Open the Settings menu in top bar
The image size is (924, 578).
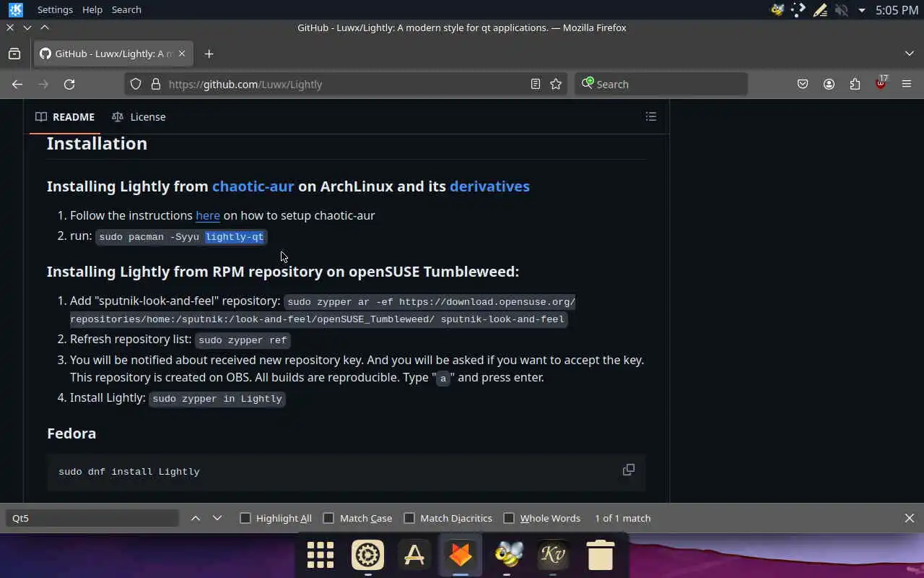[x=55, y=9]
